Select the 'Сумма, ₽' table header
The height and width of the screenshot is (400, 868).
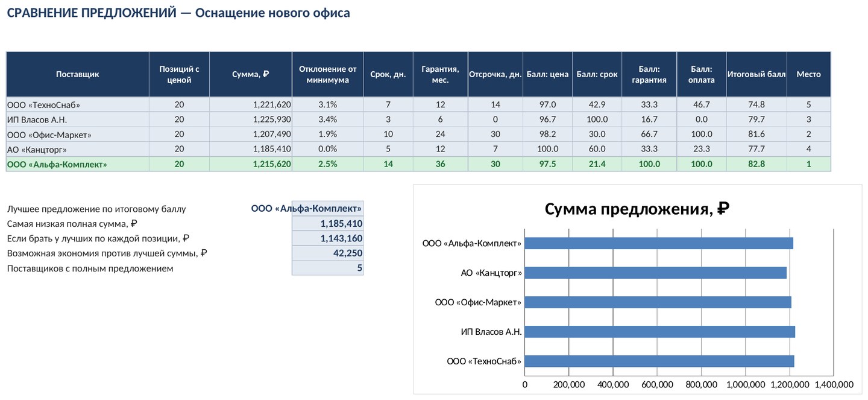[251, 74]
